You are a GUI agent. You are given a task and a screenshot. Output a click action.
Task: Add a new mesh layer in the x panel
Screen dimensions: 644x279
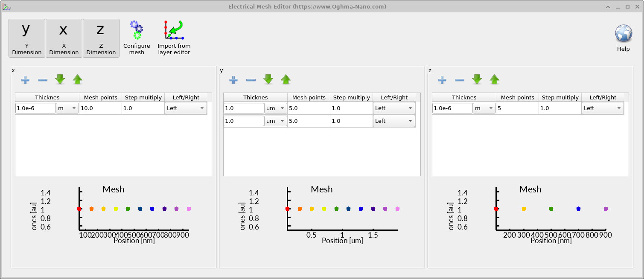coord(25,79)
